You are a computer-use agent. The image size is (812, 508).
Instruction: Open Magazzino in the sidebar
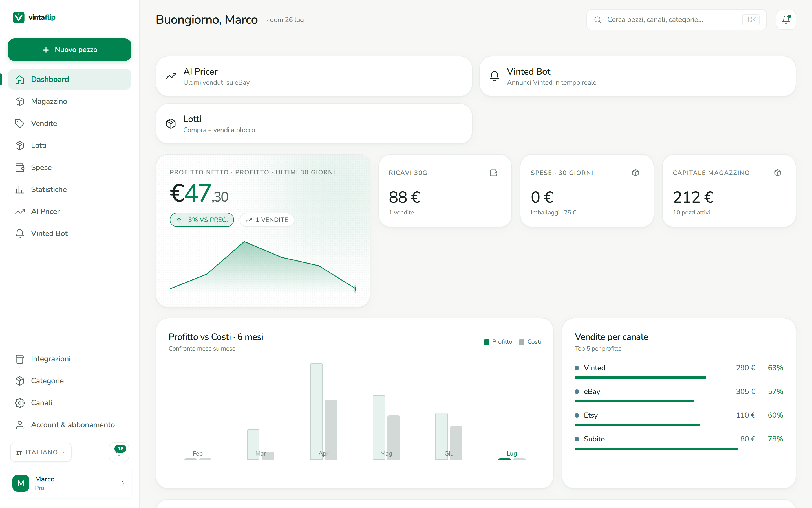click(x=69, y=101)
